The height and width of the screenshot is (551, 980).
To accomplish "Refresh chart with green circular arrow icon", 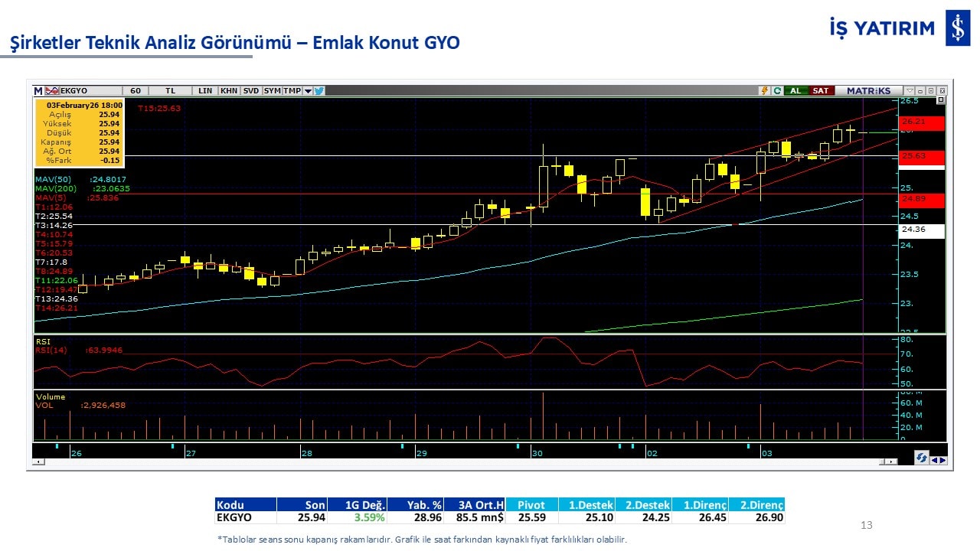I will [x=777, y=90].
